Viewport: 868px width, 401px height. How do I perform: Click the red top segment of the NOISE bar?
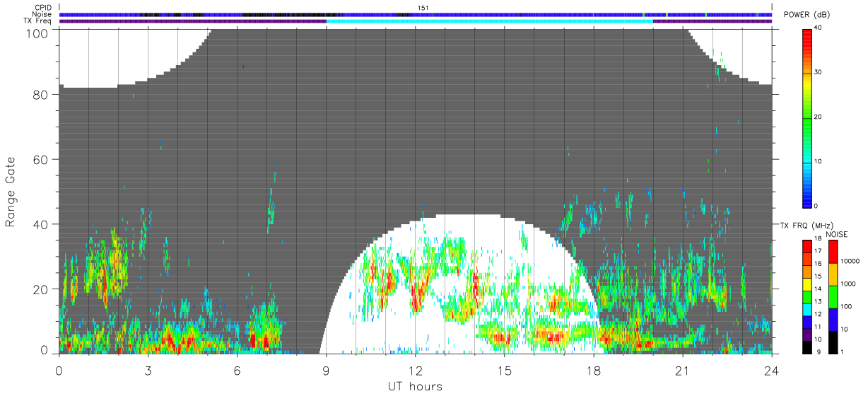[833, 252]
